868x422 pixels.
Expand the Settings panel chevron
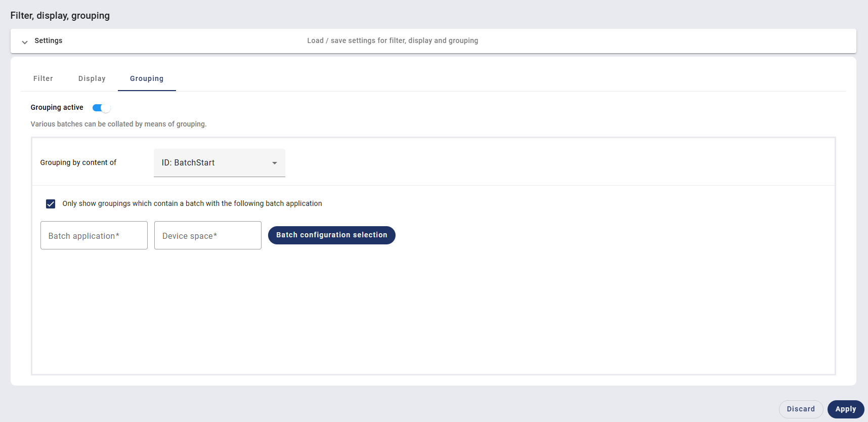[24, 41]
